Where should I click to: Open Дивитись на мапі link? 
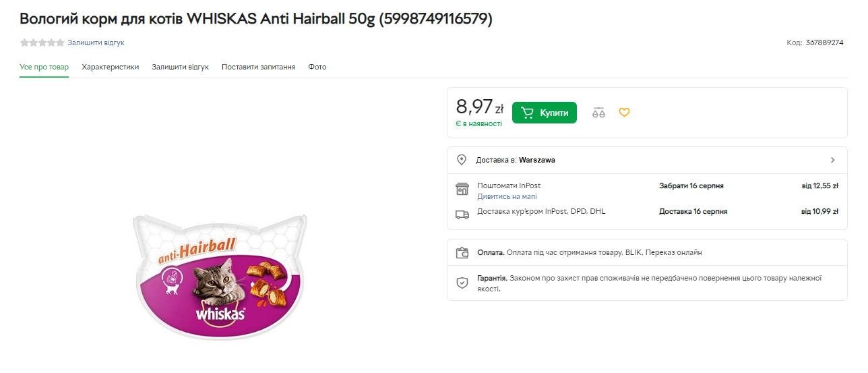click(x=507, y=196)
